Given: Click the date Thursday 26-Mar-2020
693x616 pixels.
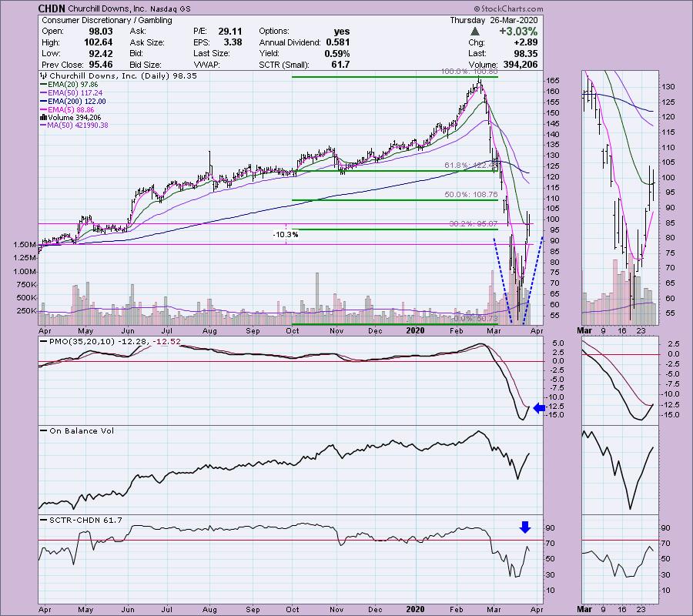Looking at the screenshot, I should pos(494,20).
